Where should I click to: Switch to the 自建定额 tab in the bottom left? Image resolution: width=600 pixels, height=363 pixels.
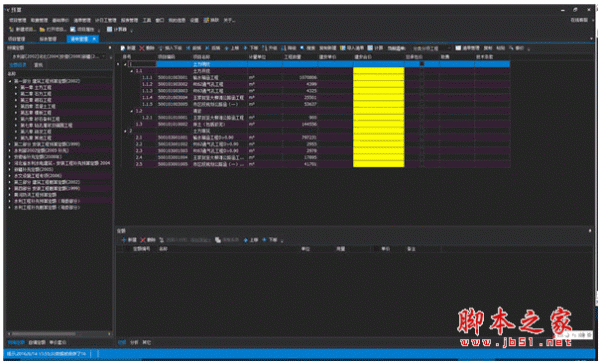(x=37, y=342)
